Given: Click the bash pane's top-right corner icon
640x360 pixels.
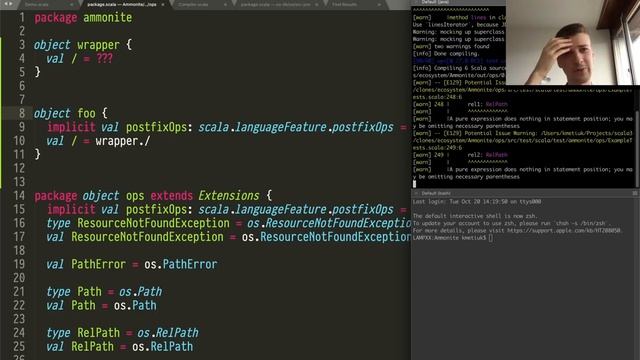Looking at the screenshot, I should [635, 193].
